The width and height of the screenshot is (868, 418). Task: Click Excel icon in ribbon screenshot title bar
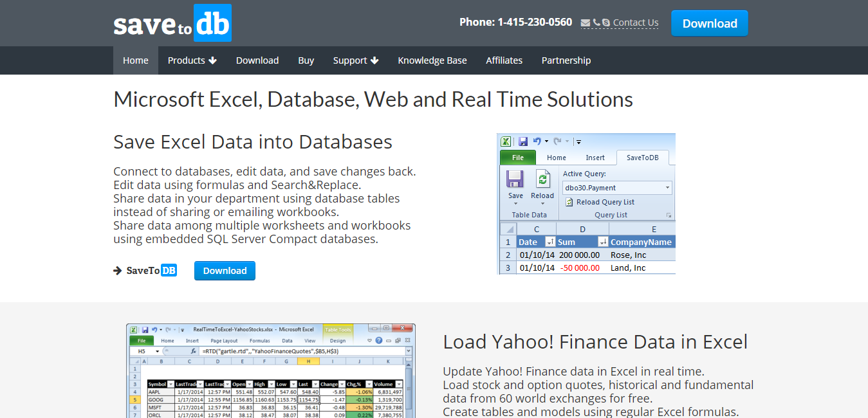506,141
